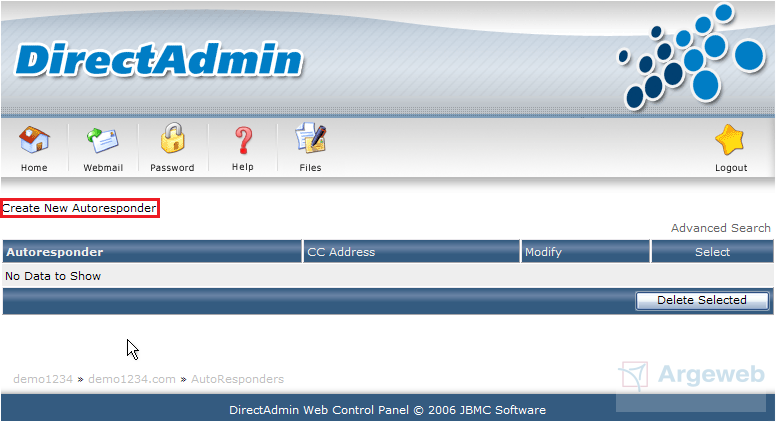The width and height of the screenshot is (776, 422).
Task: Open the Create New Autoresponder link
Action: (79, 208)
